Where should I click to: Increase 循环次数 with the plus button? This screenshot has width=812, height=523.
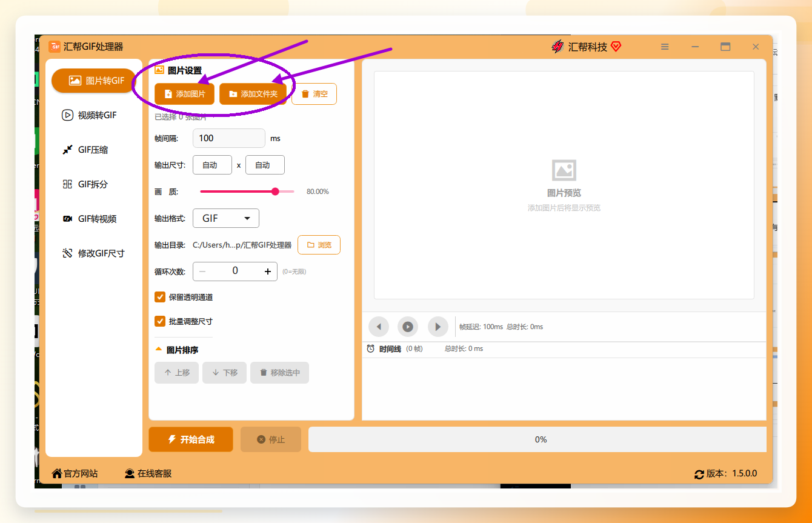[x=268, y=271]
